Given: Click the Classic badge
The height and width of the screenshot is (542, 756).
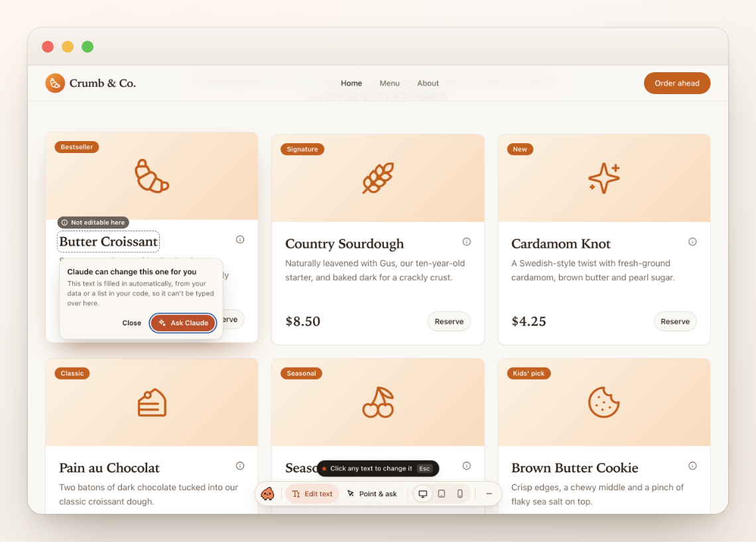Looking at the screenshot, I should click(72, 374).
